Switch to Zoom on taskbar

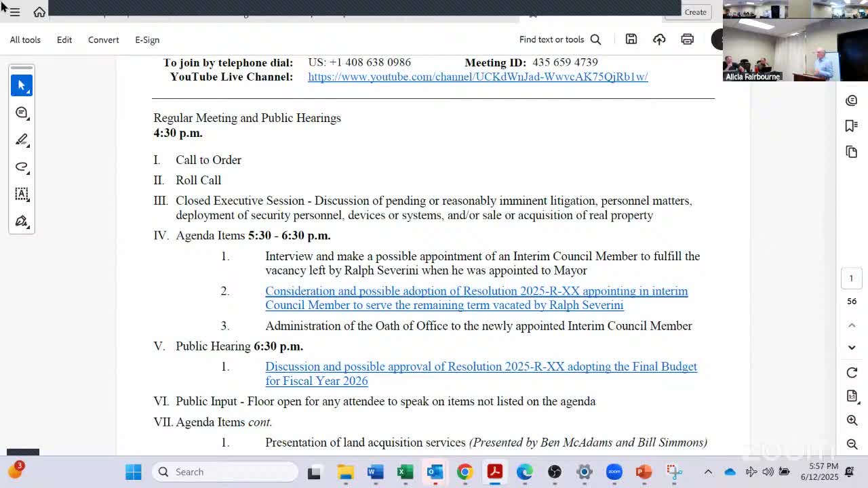click(614, 472)
